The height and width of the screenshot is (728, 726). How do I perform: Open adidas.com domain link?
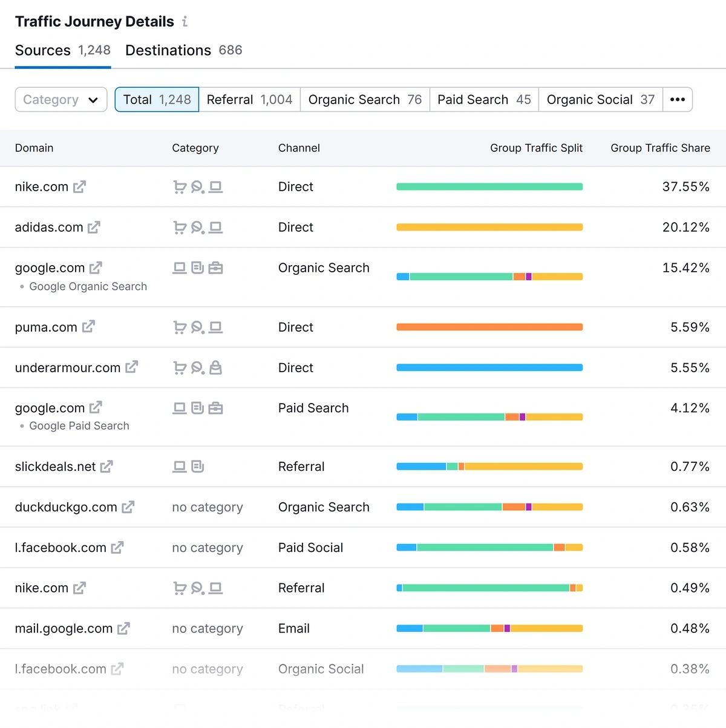pyautogui.click(x=49, y=228)
